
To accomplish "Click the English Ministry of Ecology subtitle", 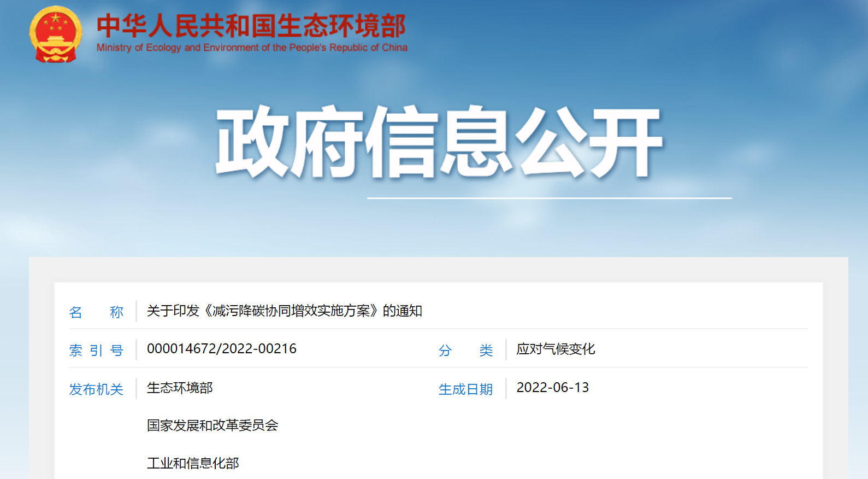I will pyautogui.click(x=252, y=48).
